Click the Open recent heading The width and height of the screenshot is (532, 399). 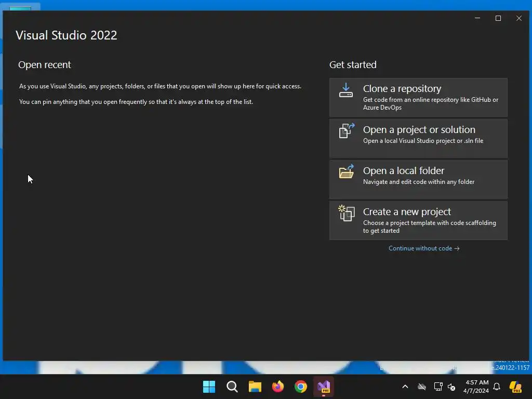[45, 64]
